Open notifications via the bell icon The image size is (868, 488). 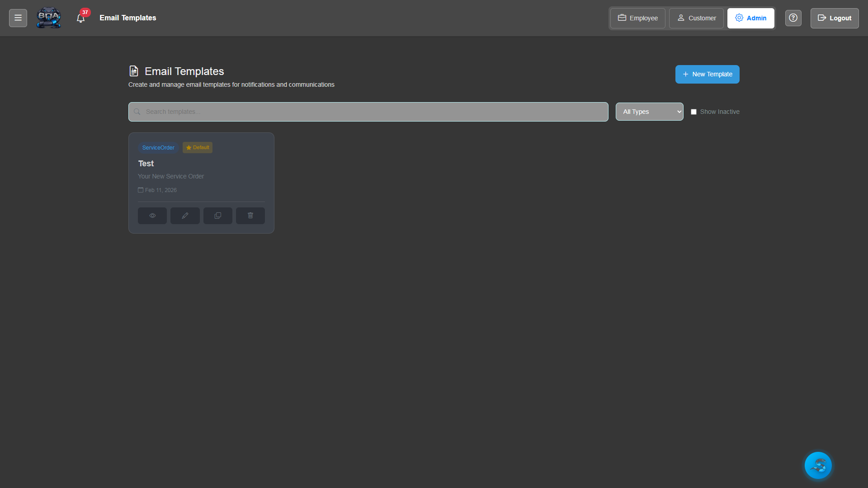(x=81, y=18)
